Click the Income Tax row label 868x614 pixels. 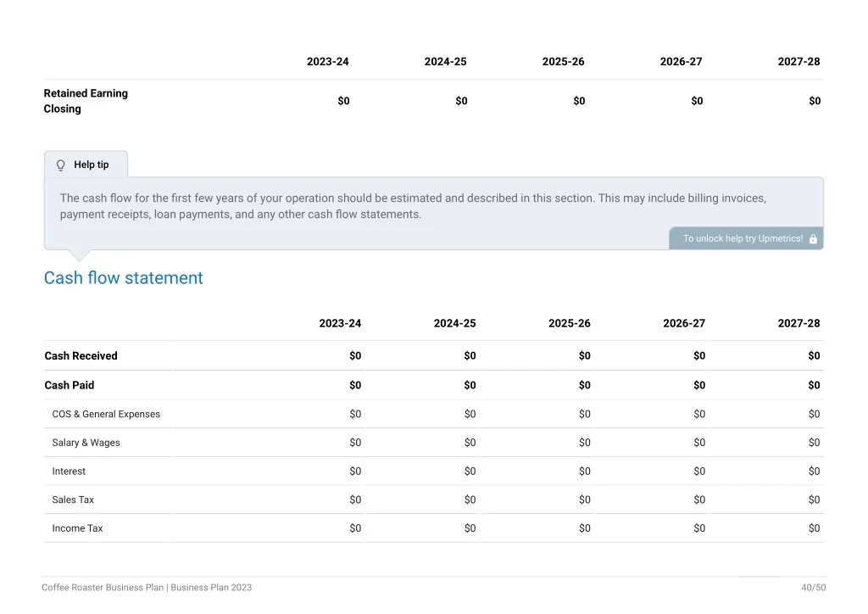[x=77, y=528]
